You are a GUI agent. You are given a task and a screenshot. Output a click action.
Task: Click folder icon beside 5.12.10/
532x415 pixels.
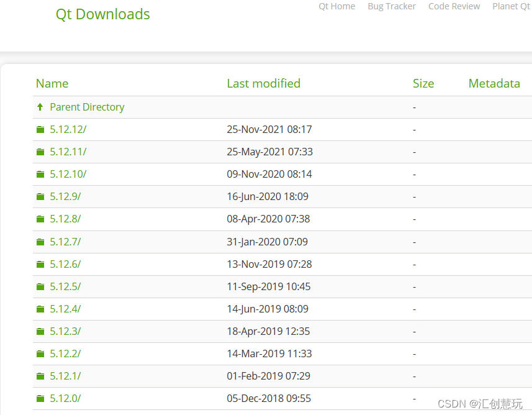click(40, 175)
